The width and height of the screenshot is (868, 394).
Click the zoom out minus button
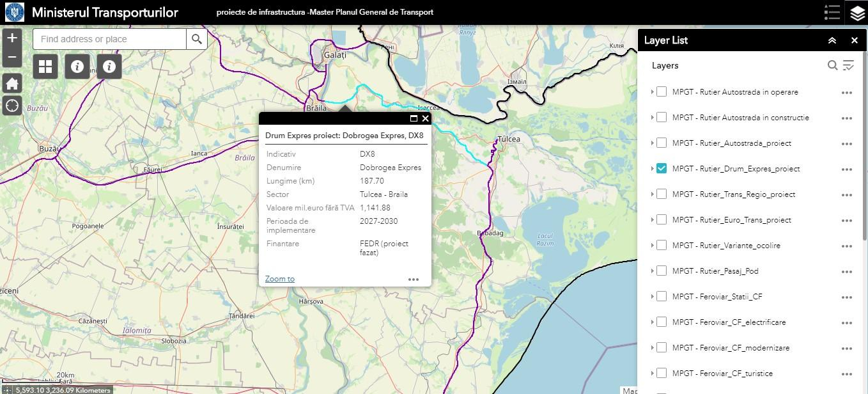[x=12, y=57]
